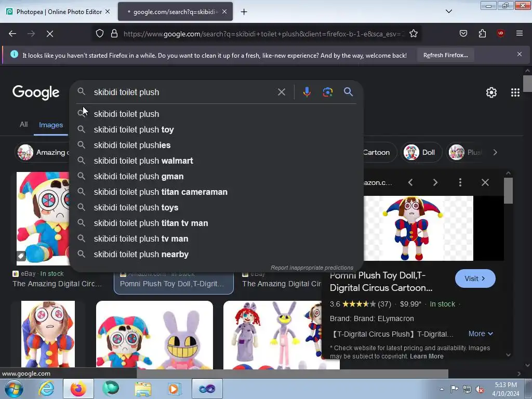The width and height of the screenshot is (532, 399).
Task: Open a new tab with plus button
Action: coord(244,12)
